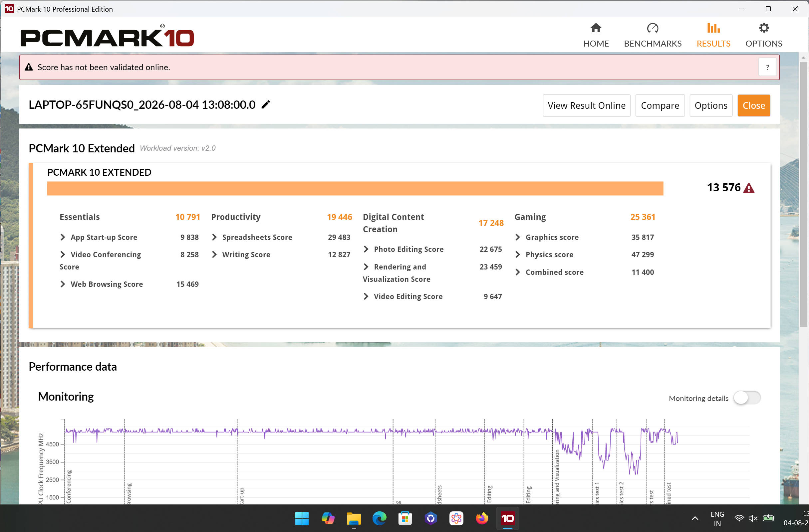
Task: Click the Essentials score 10 791
Action: pos(188,217)
